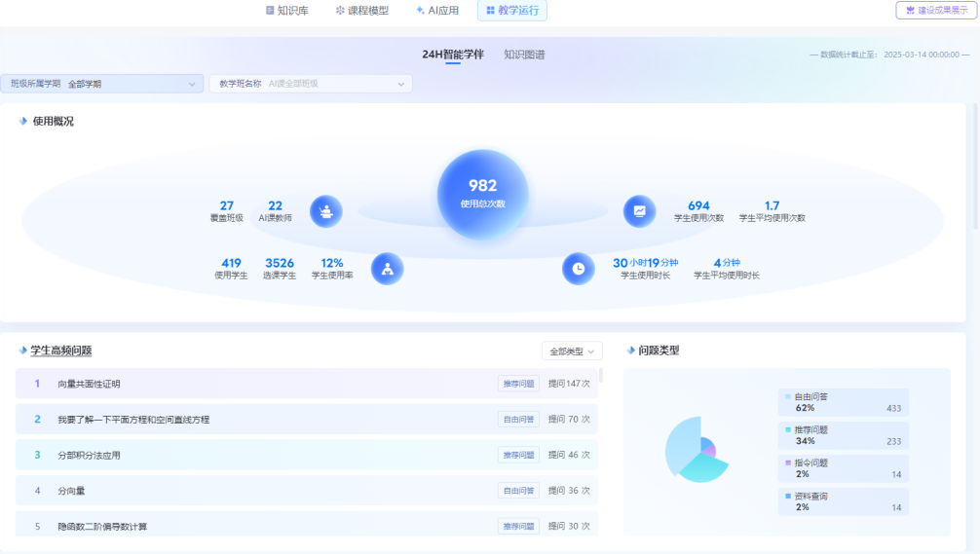Click the data cutoff date 2025-03-14 text
980x554 pixels.
pos(889,55)
